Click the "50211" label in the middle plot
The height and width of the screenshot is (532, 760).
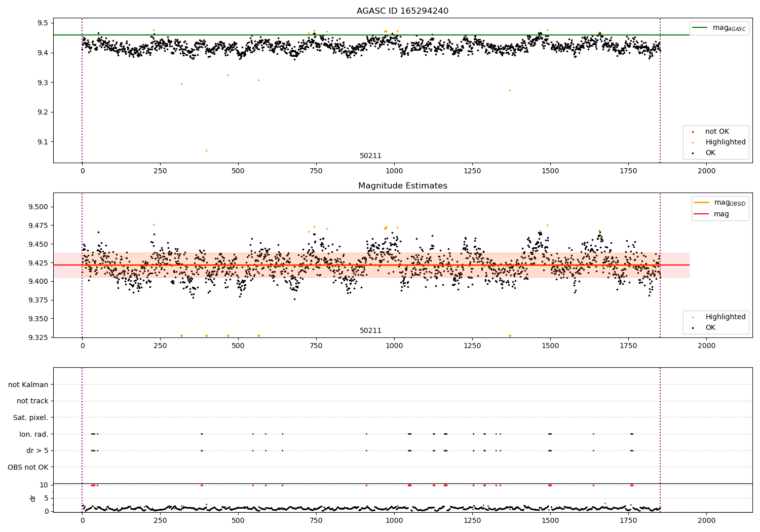pos(370,331)
